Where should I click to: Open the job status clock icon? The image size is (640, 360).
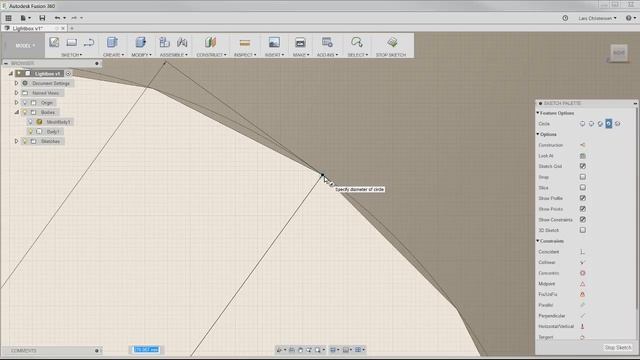[565, 18]
